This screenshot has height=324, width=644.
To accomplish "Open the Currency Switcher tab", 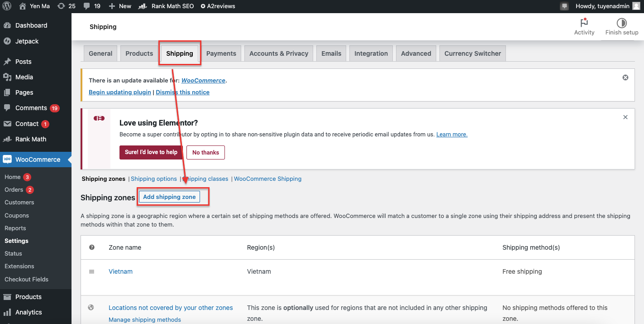I will 472,53.
